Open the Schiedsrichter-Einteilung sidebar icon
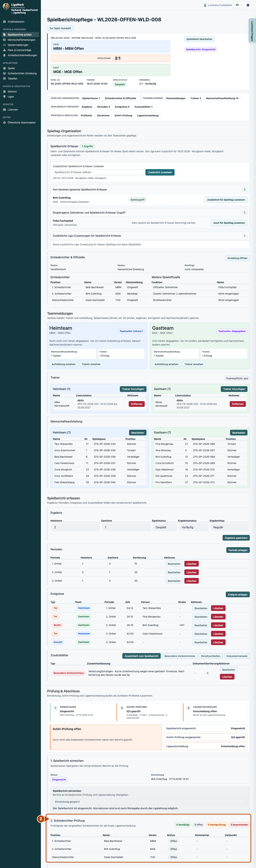Viewport: 256px width, 868px height. (x=4, y=73)
